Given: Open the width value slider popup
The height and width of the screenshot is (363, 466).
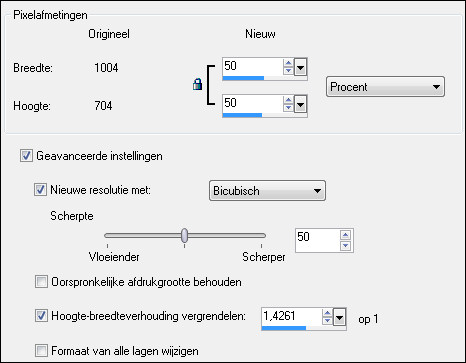Looking at the screenshot, I should (300, 68).
